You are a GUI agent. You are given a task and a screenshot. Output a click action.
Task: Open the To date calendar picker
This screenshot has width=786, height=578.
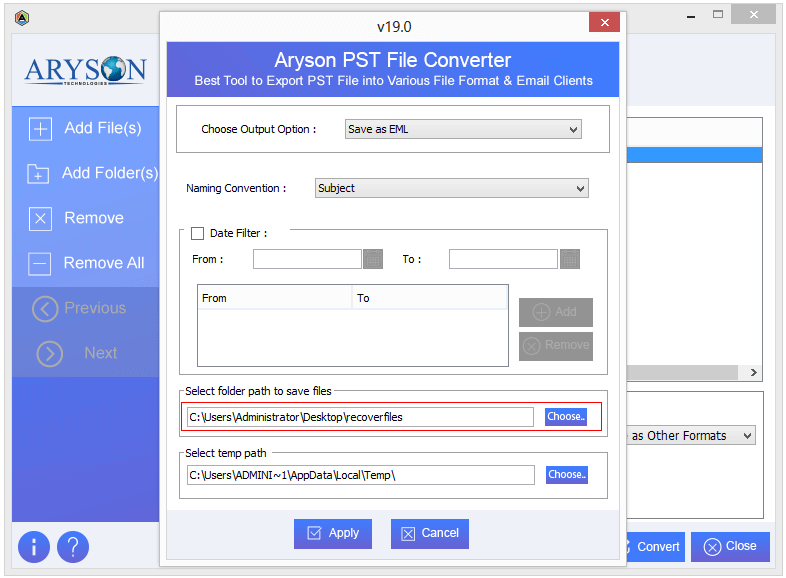pos(569,259)
